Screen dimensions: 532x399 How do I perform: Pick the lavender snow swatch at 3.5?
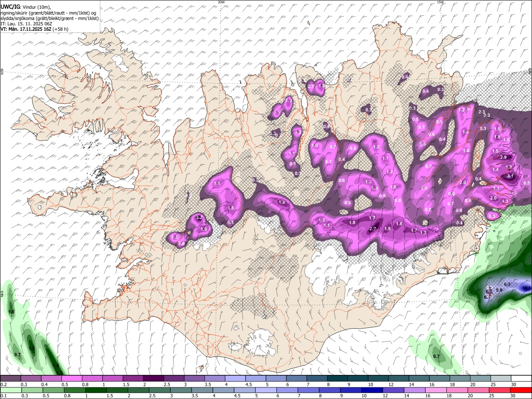point(215,378)
